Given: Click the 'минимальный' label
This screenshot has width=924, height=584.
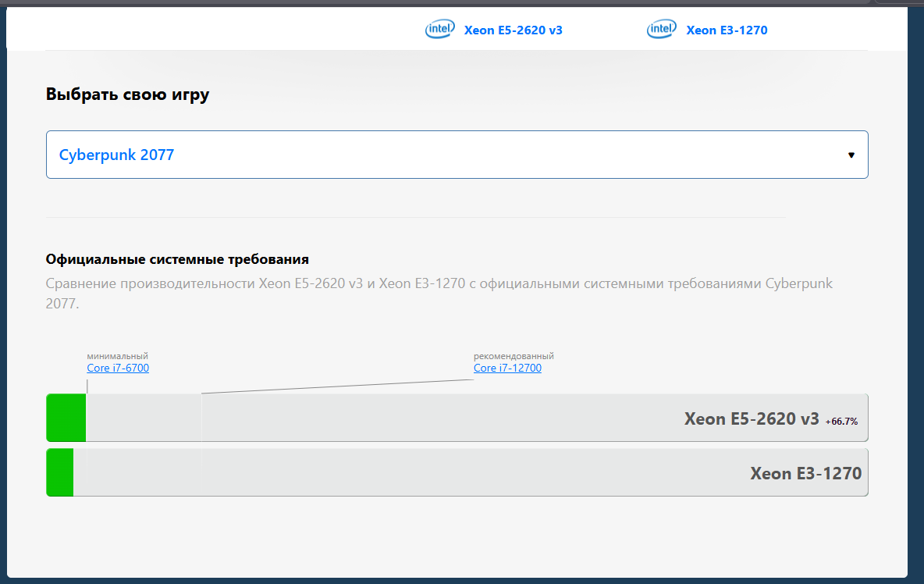Looking at the screenshot, I should click(117, 356).
